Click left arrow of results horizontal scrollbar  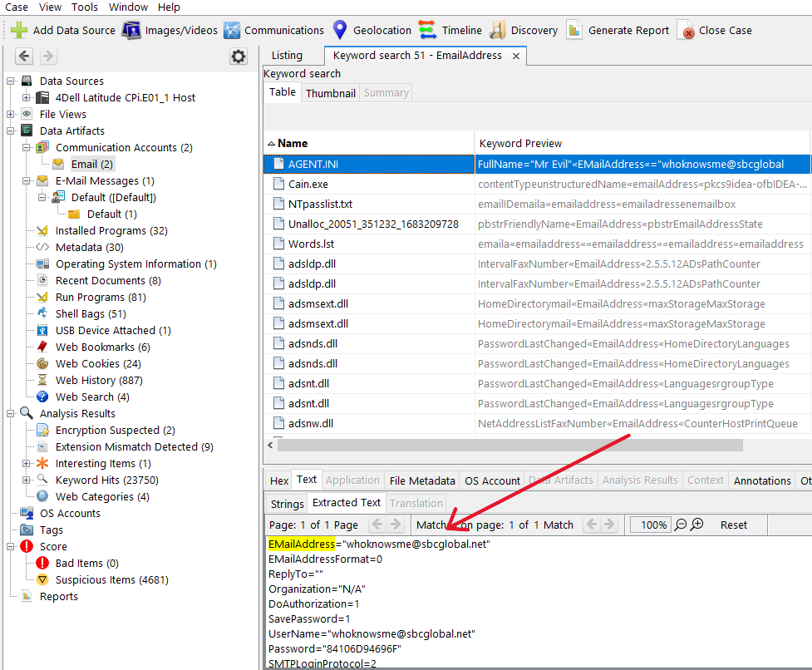(x=270, y=445)
